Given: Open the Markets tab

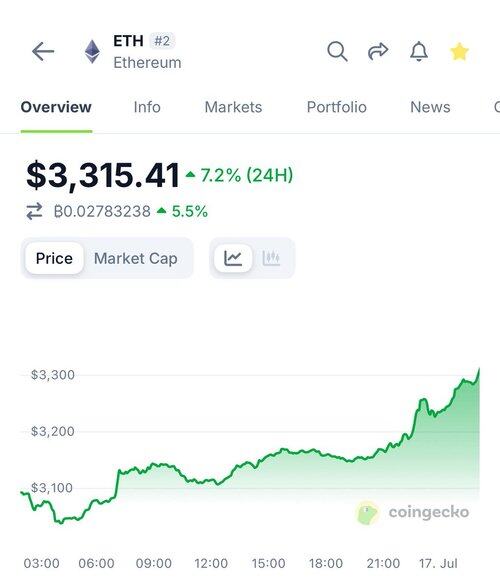Looking at the screenshot, I should (233, 107).
